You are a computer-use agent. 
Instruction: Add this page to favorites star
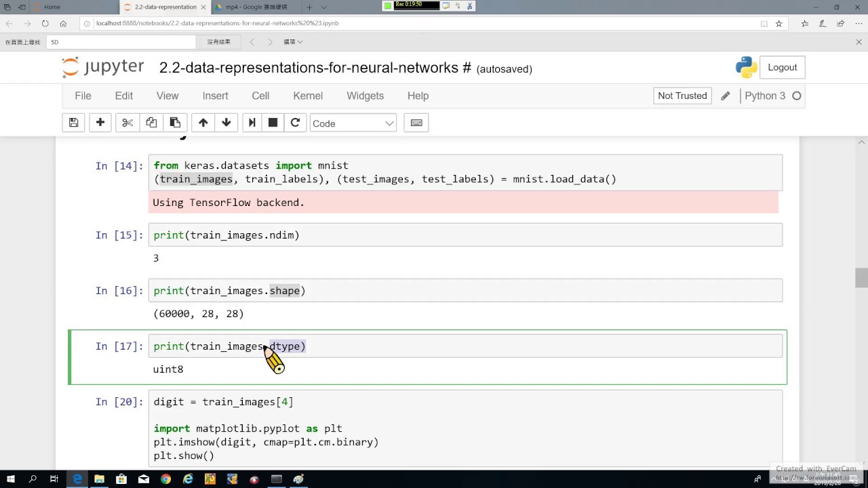(x=779, y=23)
